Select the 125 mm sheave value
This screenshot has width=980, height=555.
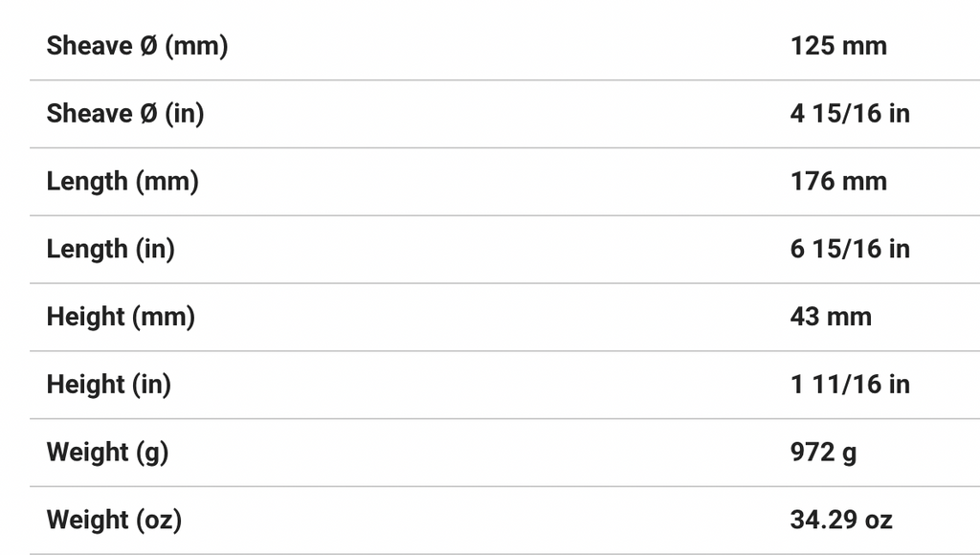(x=838, y=46)
